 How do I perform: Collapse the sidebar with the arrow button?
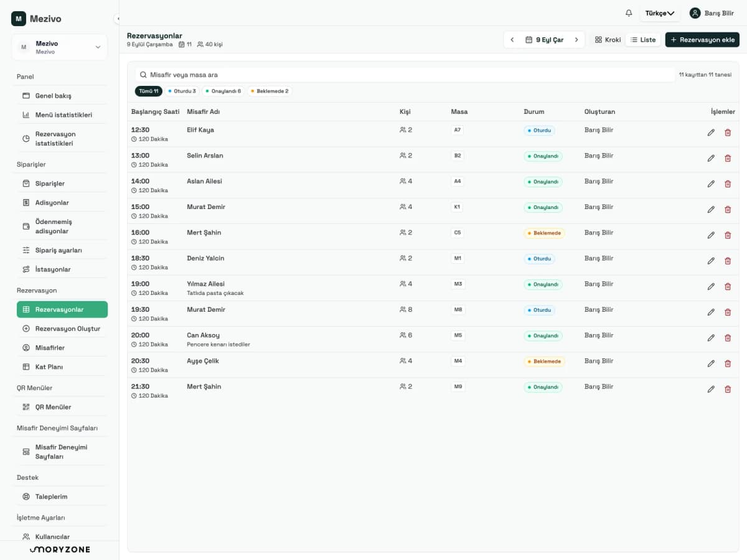pyautogui.click(x=117, y=19)
